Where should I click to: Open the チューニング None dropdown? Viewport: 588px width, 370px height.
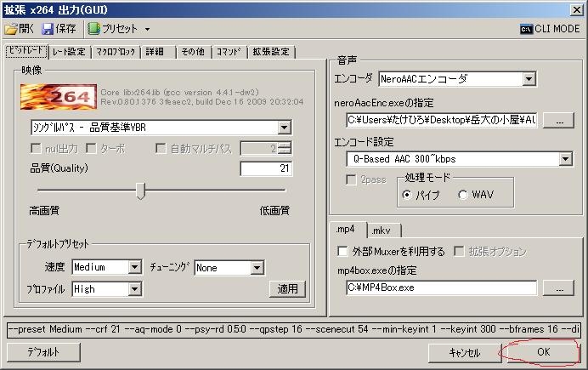pos(257,268)
